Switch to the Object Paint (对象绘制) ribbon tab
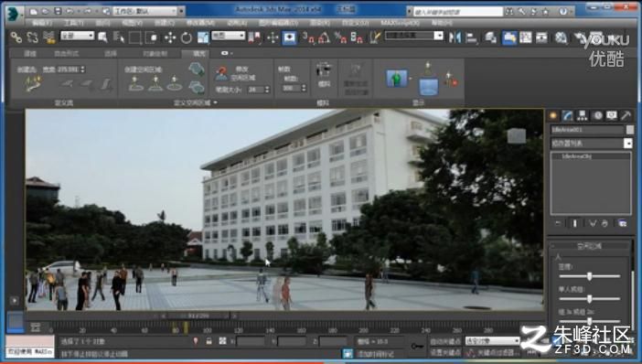642x364 pixels. [155, 54]
